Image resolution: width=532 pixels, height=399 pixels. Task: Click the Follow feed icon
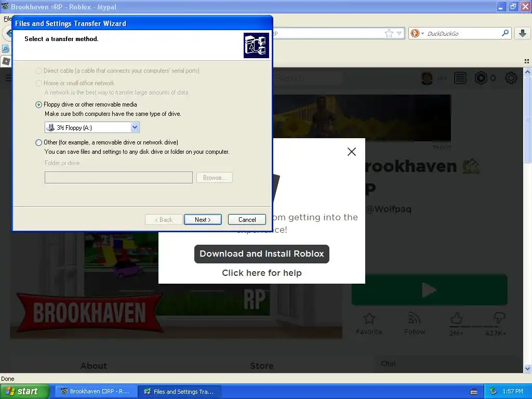click(x=415, y=318)
